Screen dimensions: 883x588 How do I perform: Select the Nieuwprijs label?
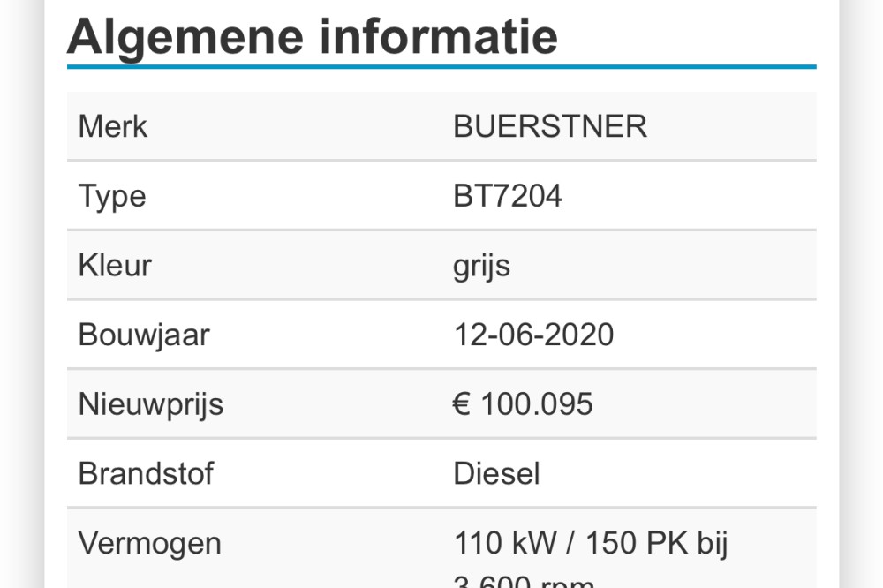(151, 405)
